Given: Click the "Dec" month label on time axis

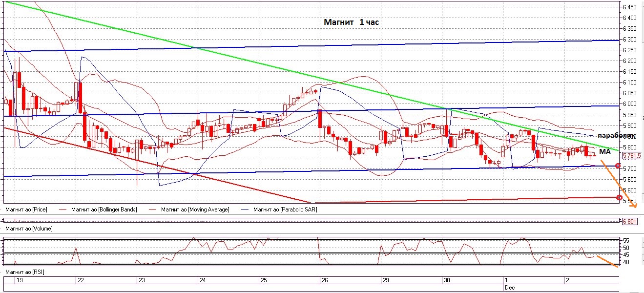Looking at the screenshot, I should tap(509, 288).
